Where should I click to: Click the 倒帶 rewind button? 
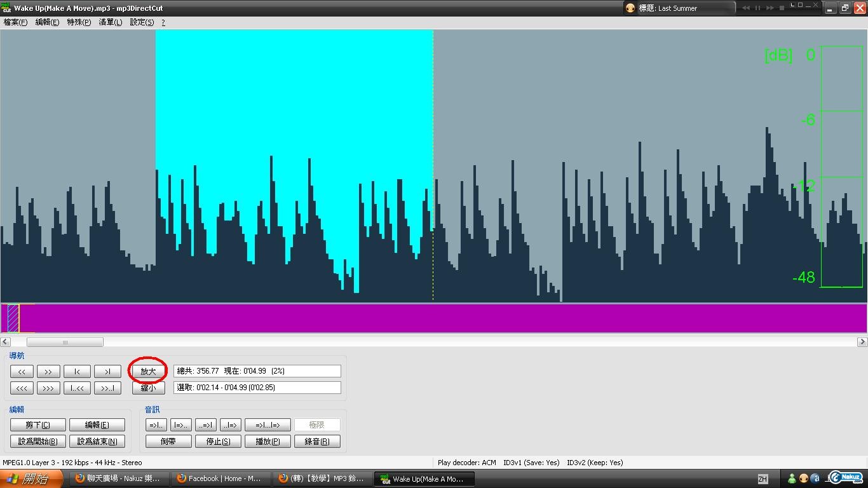pyautogui.click(x=168, y=442)
